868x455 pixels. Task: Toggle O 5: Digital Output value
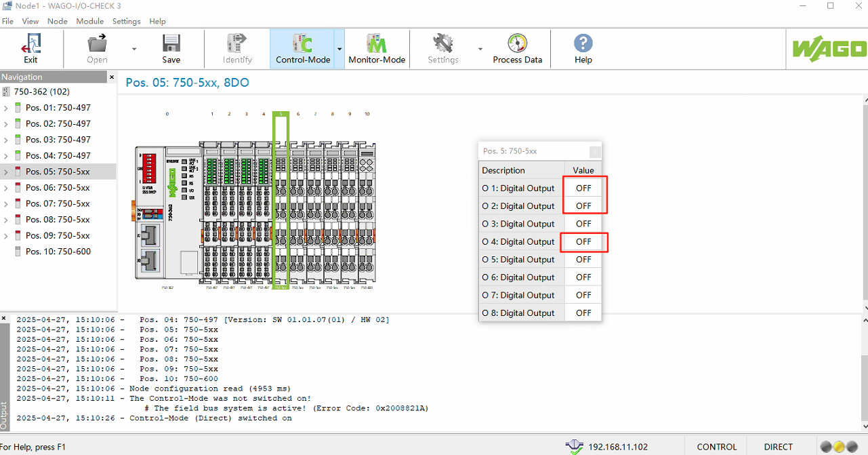(x=583, y=260)
